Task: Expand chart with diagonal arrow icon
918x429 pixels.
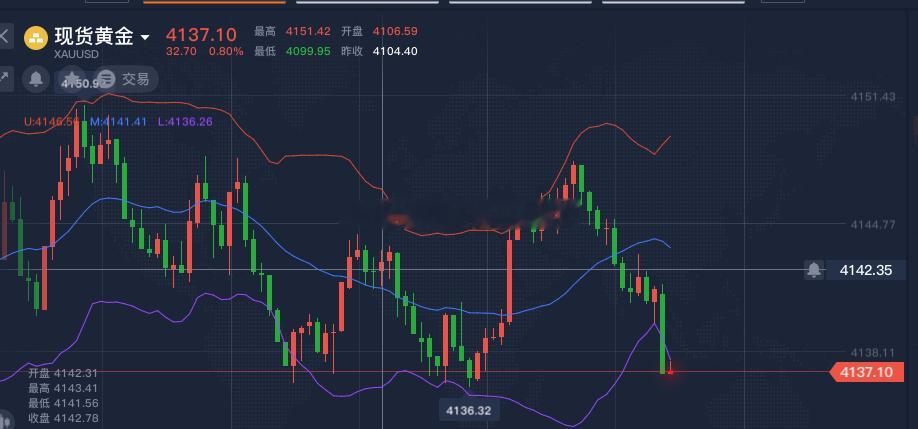Action: click(4, 77)
